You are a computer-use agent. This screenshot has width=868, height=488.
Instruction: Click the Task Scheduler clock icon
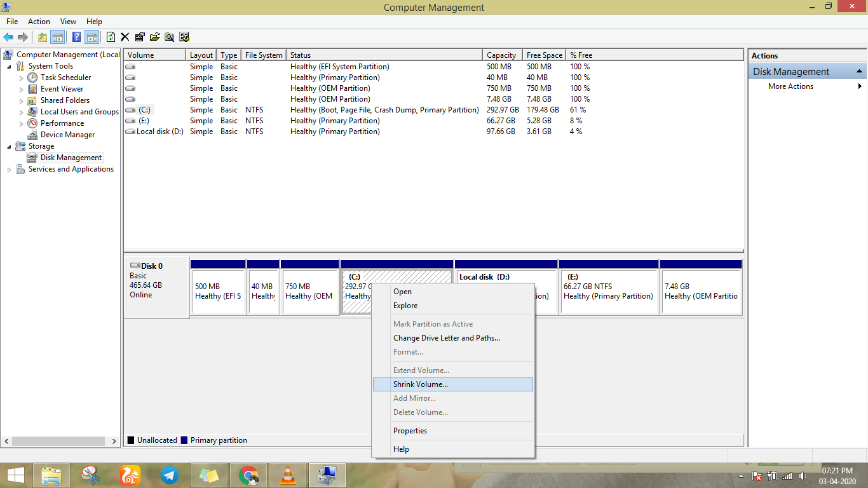(32, 78)
